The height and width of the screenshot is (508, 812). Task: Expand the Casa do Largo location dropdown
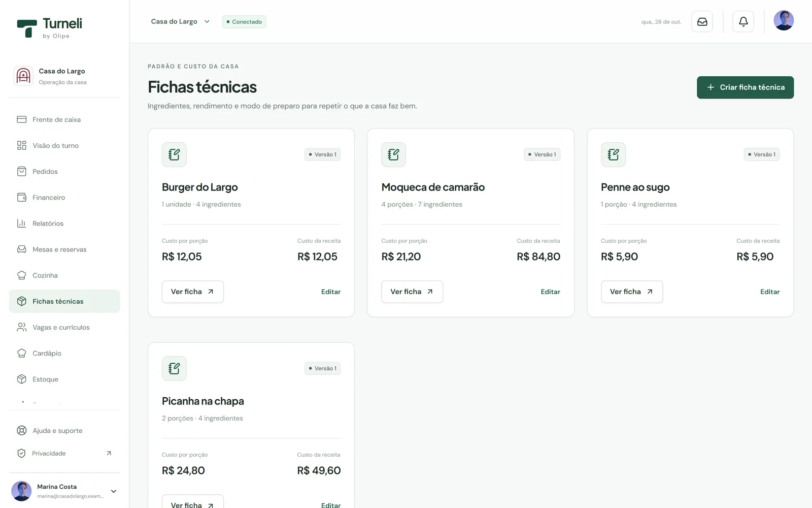(x=180, y=21)
